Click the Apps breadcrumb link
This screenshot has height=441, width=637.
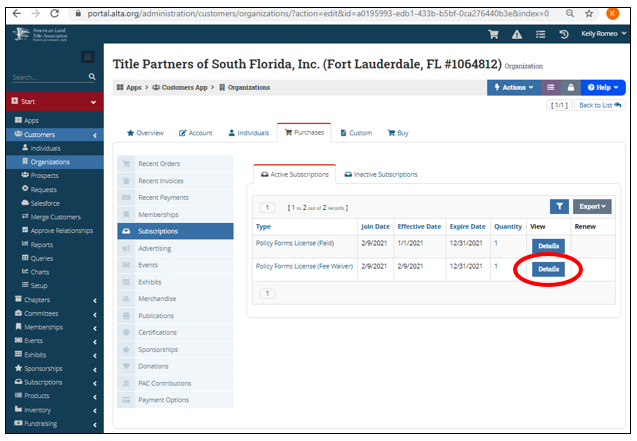129,87
